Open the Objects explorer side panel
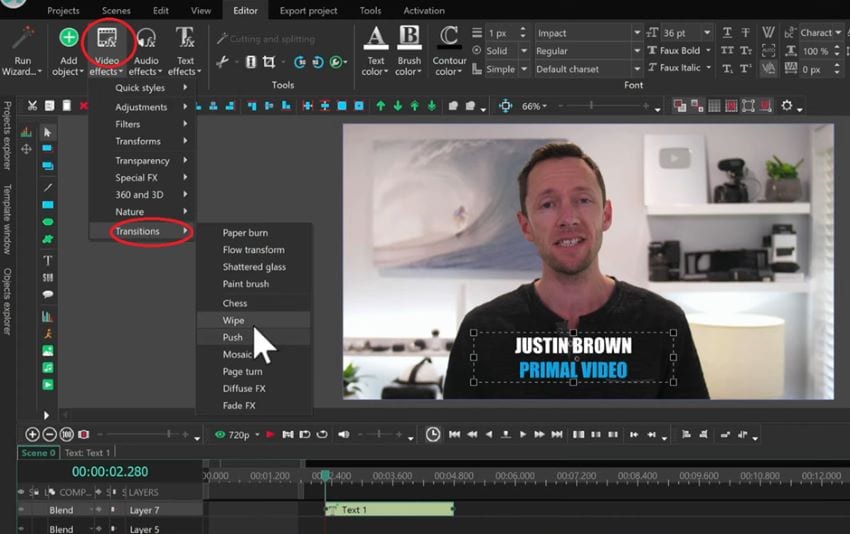 point(7,301)
